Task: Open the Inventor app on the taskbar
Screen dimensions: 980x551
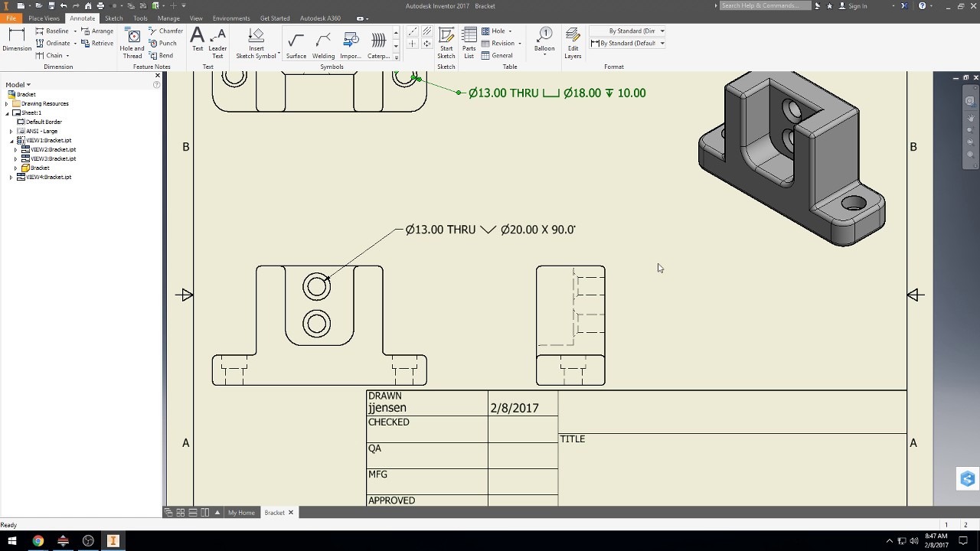Action: click(x=113, y=541)
